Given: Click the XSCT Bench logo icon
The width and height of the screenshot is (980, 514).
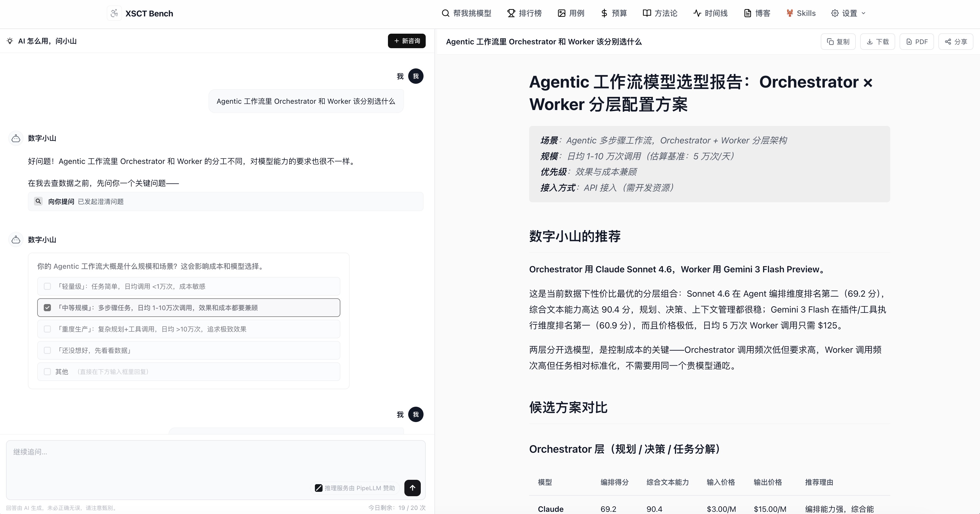Looking at the screenshot, I should (114, 13).
